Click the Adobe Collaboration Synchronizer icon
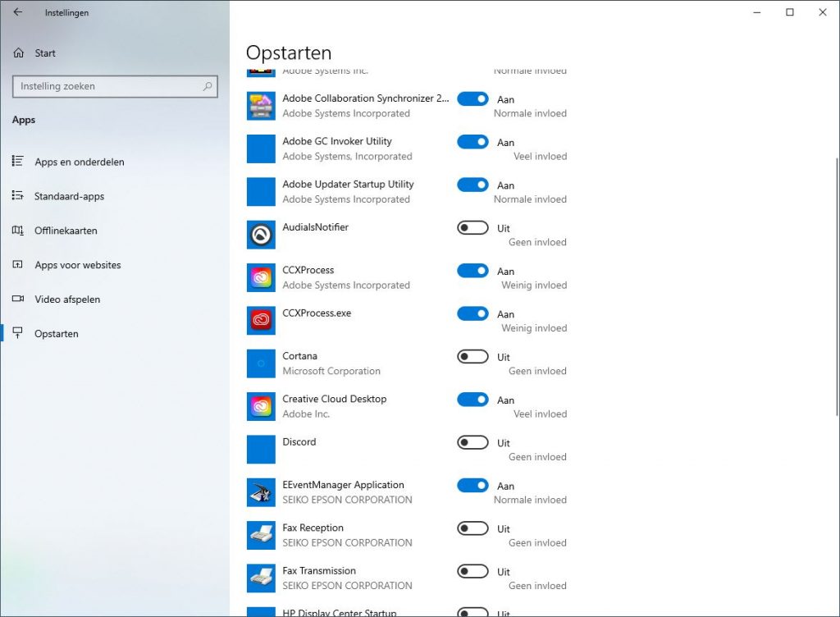 261,105
